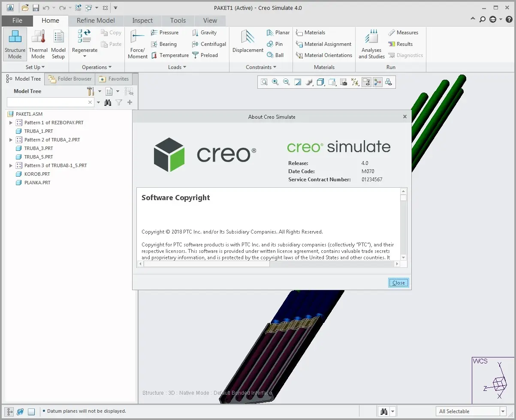Expand Pattern 1 of REZBOPAY.PRT in model tree

tap(11, 122)
